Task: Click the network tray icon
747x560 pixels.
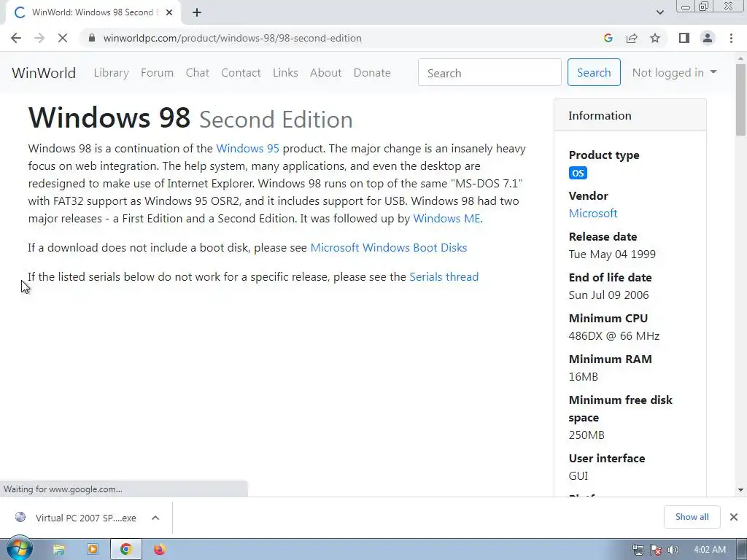Action: (638, 550)
